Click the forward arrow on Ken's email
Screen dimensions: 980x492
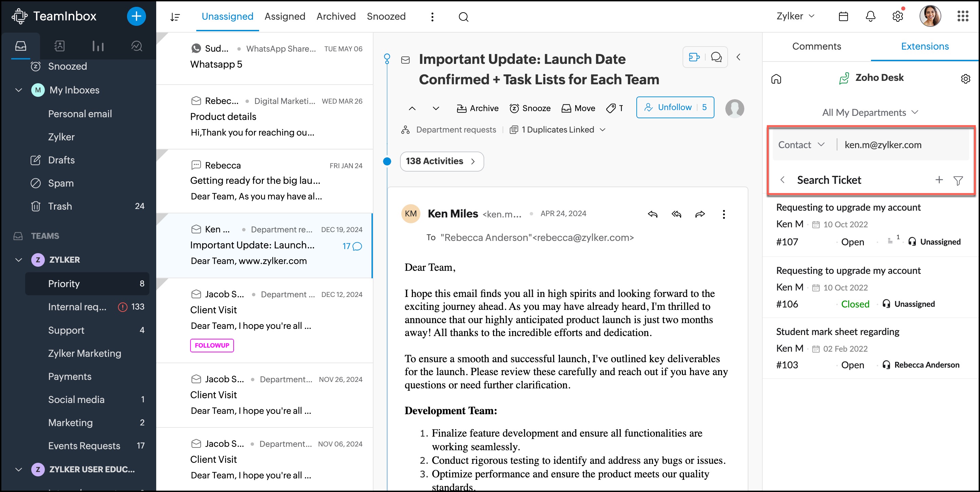[x=700, y=214]
